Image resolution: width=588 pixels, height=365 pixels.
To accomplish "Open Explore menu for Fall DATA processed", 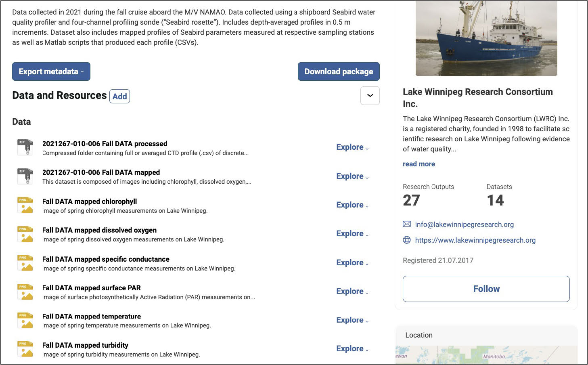I will (352, 147).
